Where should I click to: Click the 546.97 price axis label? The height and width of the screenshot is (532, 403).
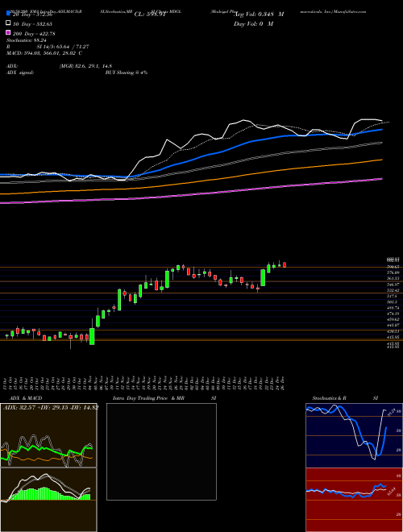click(394, 285)
